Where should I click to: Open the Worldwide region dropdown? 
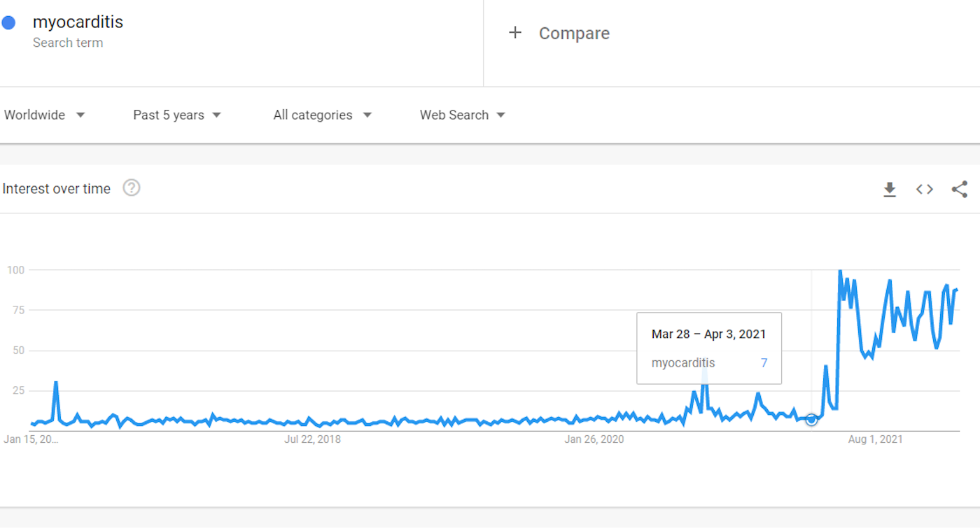pos(45,115)
